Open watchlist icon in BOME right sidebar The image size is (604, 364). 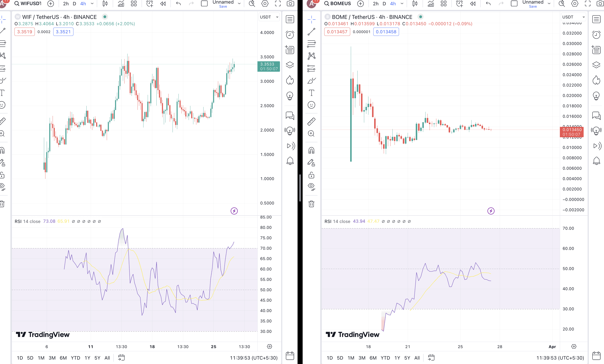point(596,19)
